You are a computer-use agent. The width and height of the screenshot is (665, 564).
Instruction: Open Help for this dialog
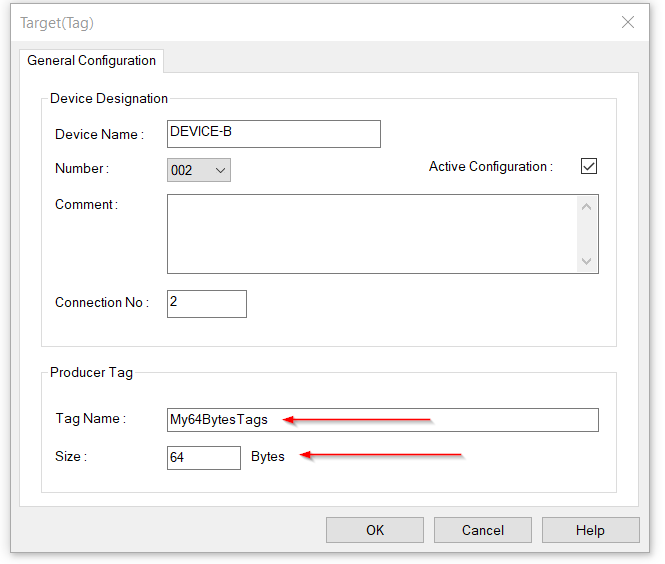(590, 530)
